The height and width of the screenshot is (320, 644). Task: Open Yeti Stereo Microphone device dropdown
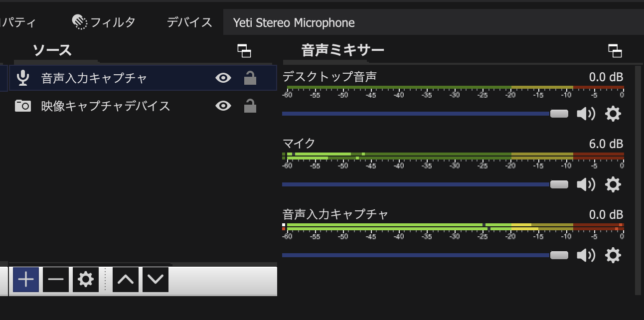pos(433,23)
